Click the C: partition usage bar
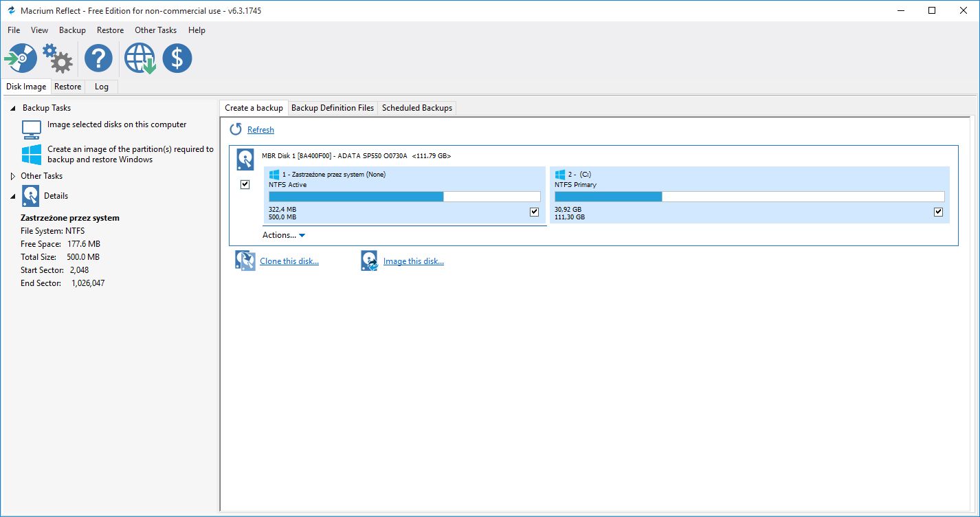 pos(749,197)
